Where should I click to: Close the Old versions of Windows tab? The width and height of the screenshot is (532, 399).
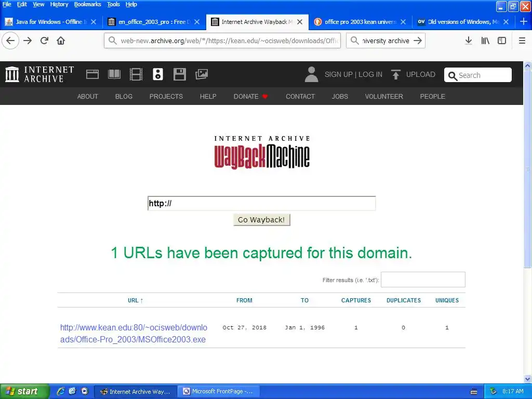tap(506, 22)
